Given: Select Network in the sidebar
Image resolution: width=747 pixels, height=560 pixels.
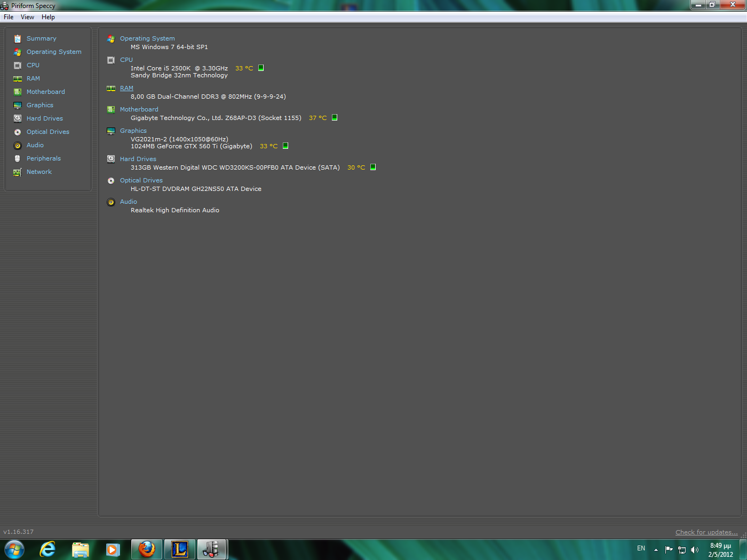Looking at the screenshot, I should tap(39, 172).
